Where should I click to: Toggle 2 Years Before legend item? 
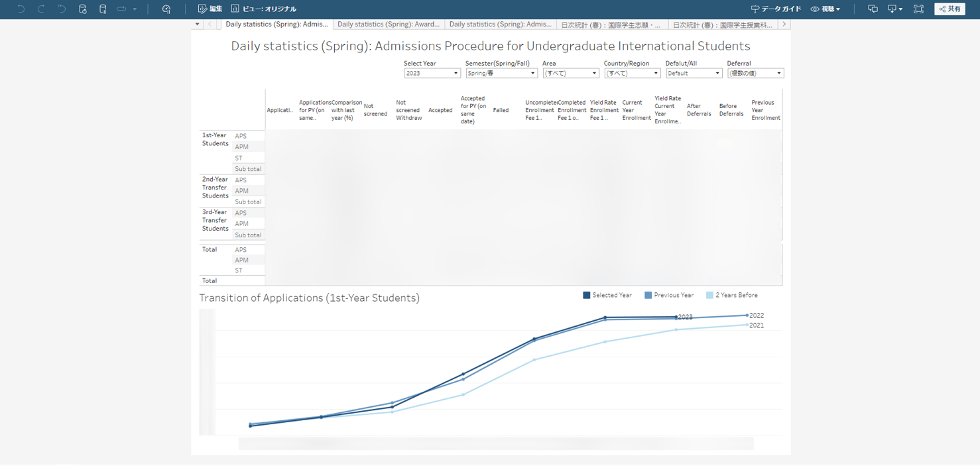pyautogui.click(x=732, y=295)
